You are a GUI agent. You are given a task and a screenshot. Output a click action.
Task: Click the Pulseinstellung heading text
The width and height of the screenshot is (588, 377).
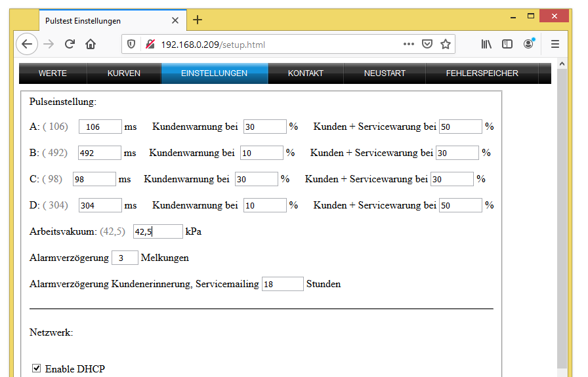coord(63,102)
